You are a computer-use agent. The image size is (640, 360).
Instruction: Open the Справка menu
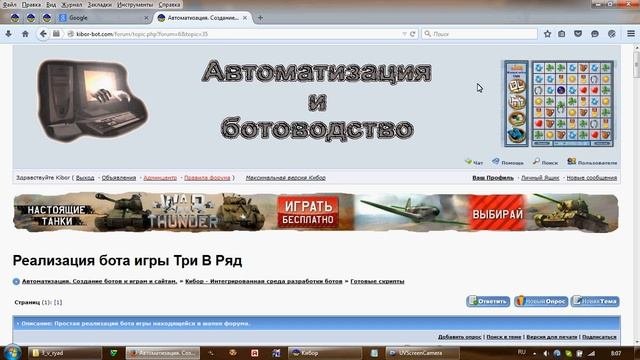point(169,4)
